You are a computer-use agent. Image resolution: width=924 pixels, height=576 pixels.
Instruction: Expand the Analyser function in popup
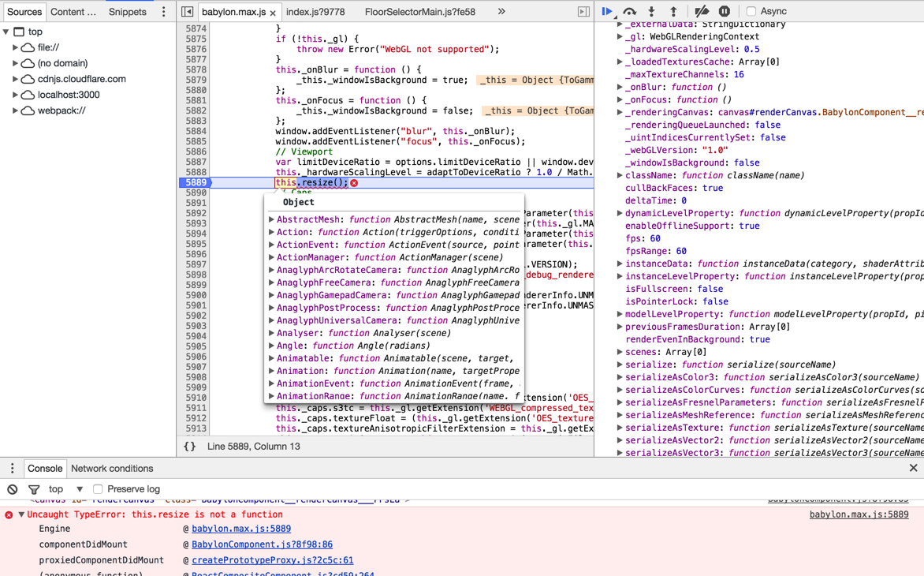point(272,333)
